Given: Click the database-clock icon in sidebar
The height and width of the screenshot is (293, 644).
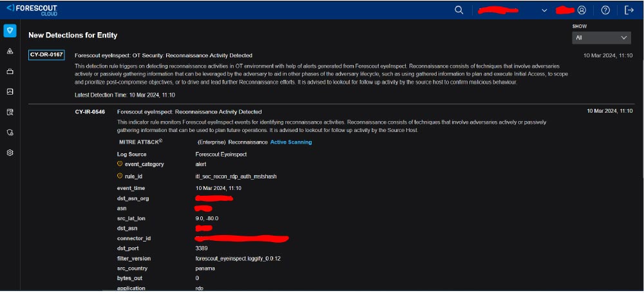Looking at the screenshot, I should (10, 132).
